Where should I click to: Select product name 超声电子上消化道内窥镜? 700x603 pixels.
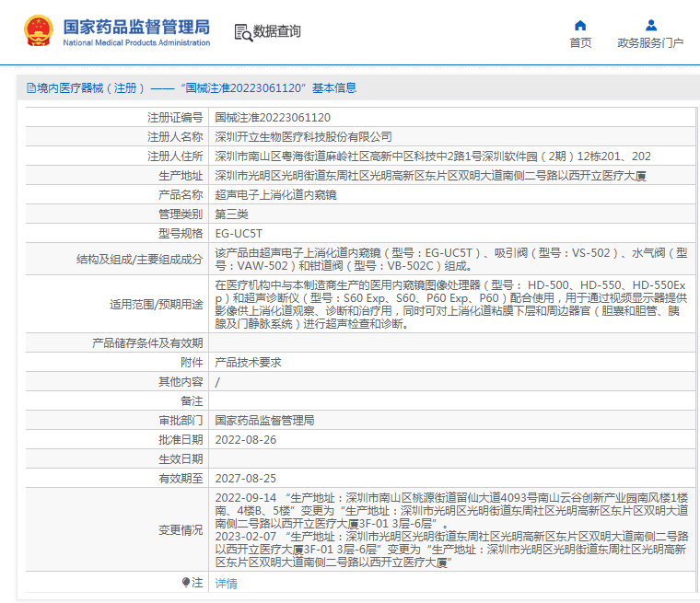[276, 195]
